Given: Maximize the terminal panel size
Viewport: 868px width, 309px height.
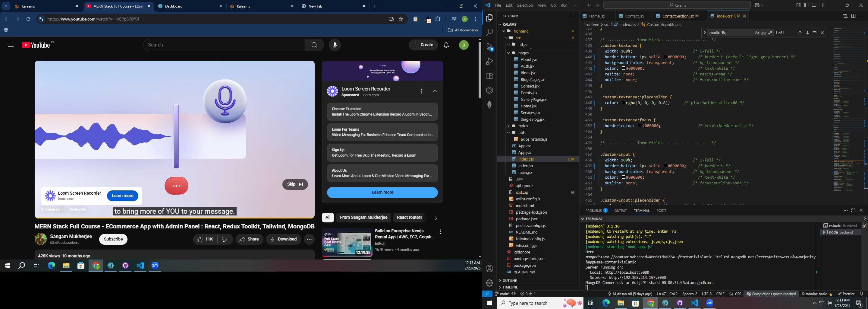Looking at the screenshot, I should (853, 211).
